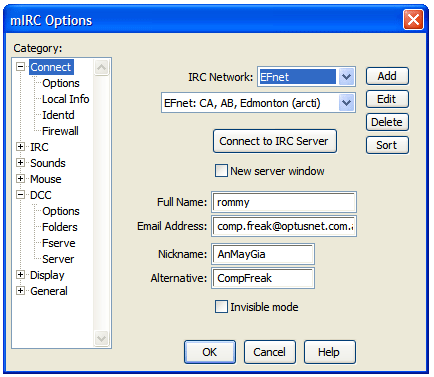Click the Edit server button
434x377 pixels.
[x=387, y=99]
